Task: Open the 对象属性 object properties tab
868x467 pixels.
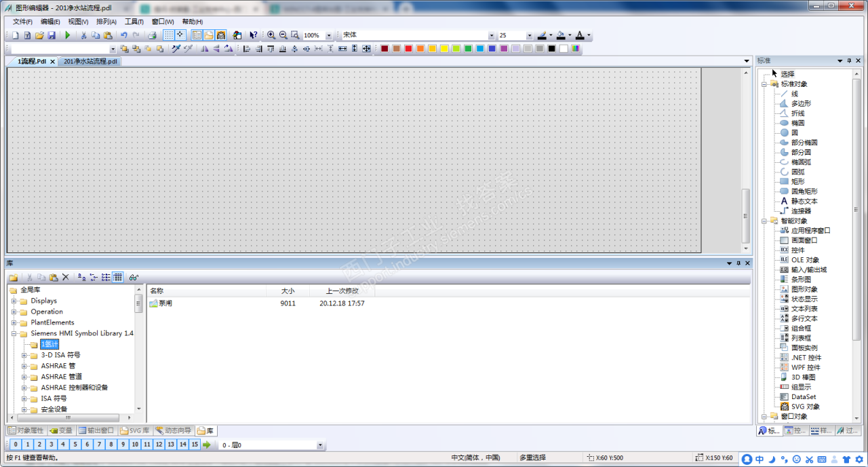Action: click(x=26, y=430)
